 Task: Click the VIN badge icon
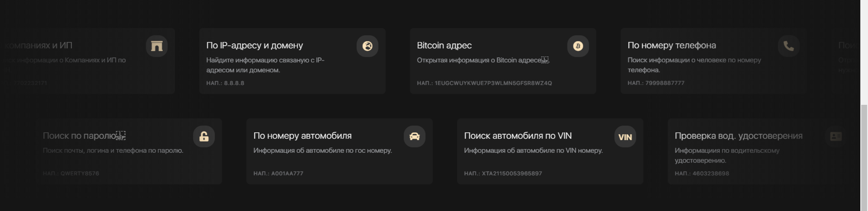click(x=625, y=137)
